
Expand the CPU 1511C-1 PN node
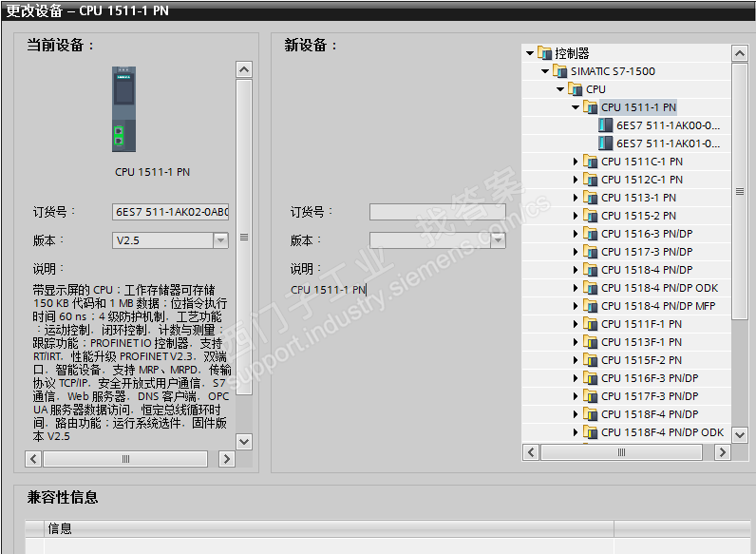click(576, 162)
